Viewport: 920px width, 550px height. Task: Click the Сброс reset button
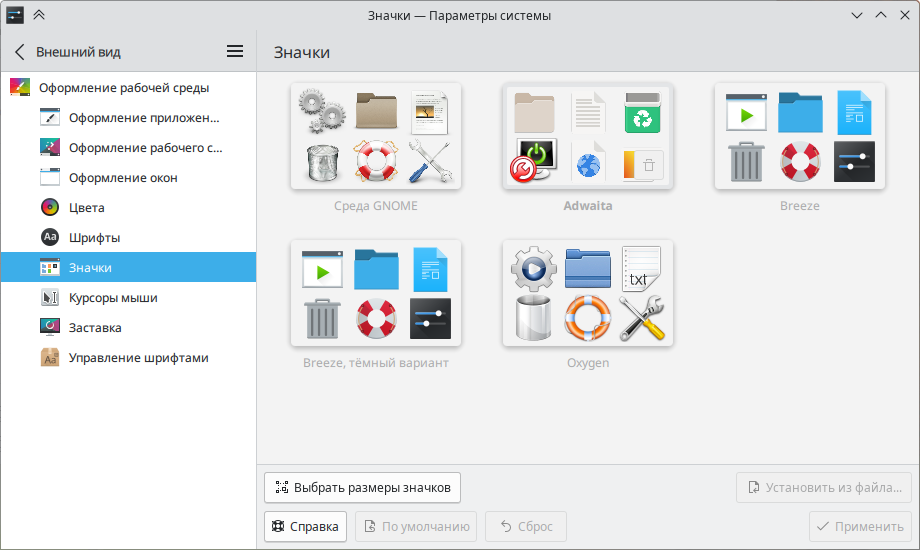pyautogui.click(x=526, y=527)
